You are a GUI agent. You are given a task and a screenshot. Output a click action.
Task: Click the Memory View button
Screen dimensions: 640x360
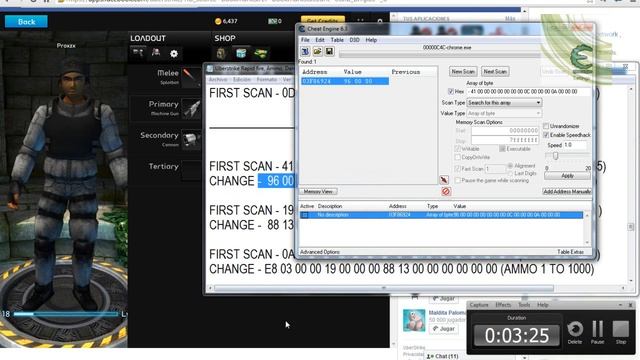click(x=318, y=191)
